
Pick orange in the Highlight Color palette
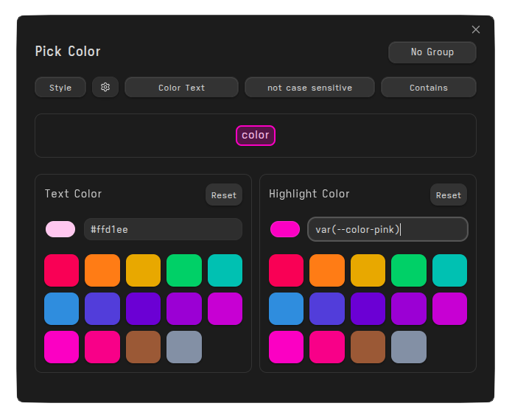click(x=327, y=270)
